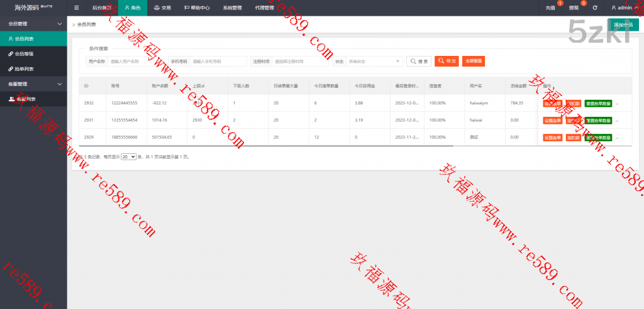The image size is (644, 309).
Task: Open 充值 recharge notifications
Action: tap(550, 8)
